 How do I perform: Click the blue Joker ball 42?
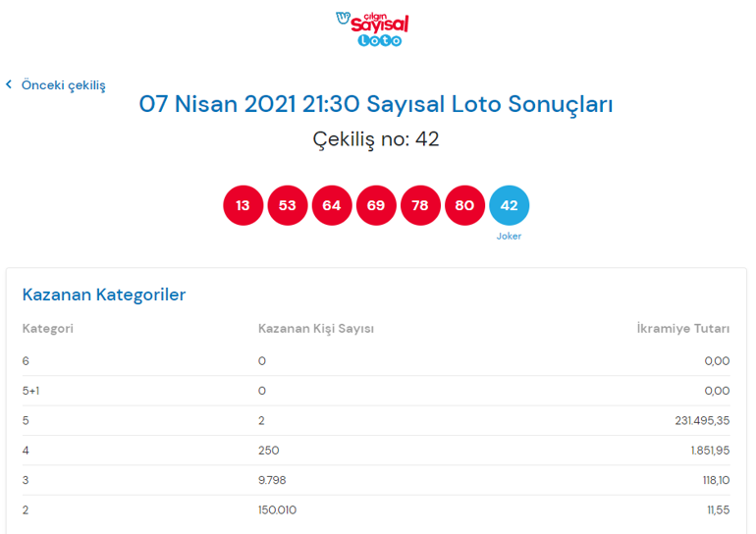tap(509, 205)
